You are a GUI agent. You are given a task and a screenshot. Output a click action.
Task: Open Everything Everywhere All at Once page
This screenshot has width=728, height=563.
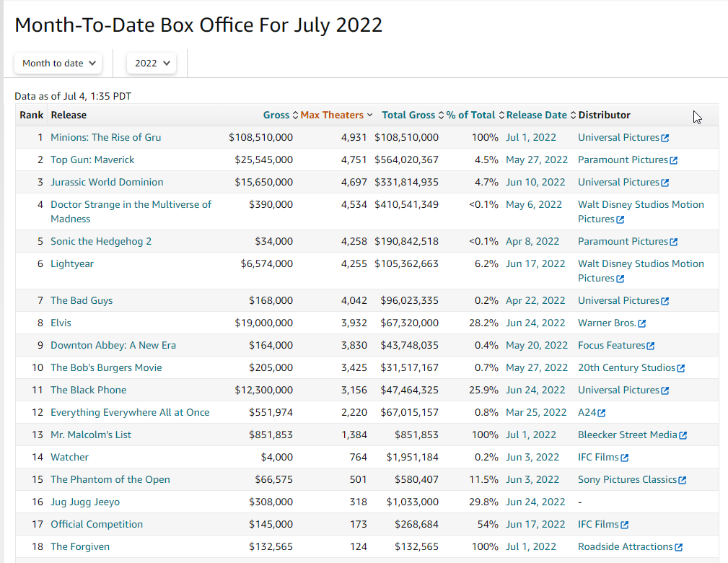pyautogui.click(x=130, y=412)
